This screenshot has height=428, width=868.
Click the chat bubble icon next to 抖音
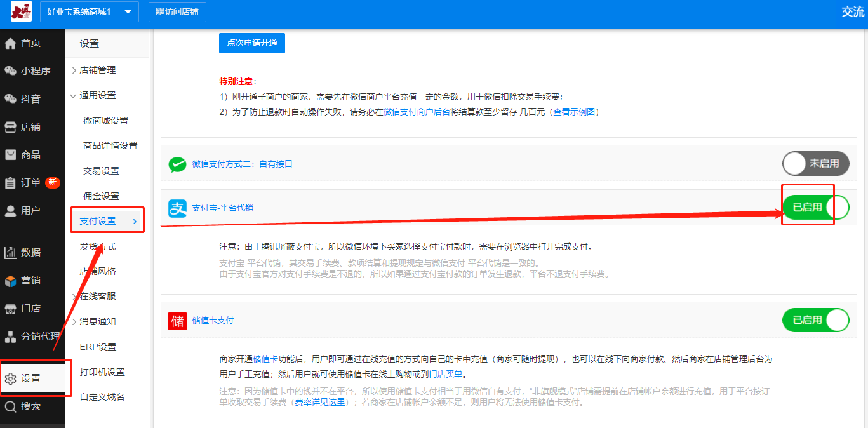[10, 99]
